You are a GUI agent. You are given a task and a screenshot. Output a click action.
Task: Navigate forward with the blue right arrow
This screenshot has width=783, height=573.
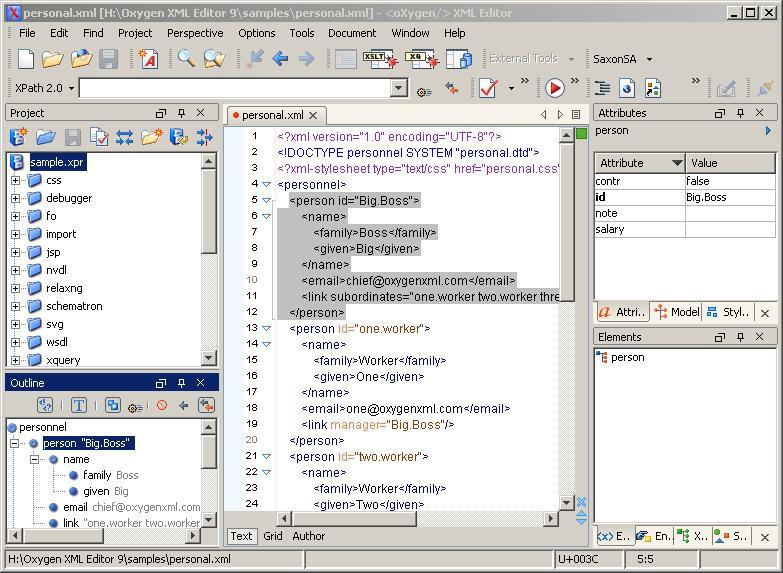pyautogui.click(x=306, y=59)
